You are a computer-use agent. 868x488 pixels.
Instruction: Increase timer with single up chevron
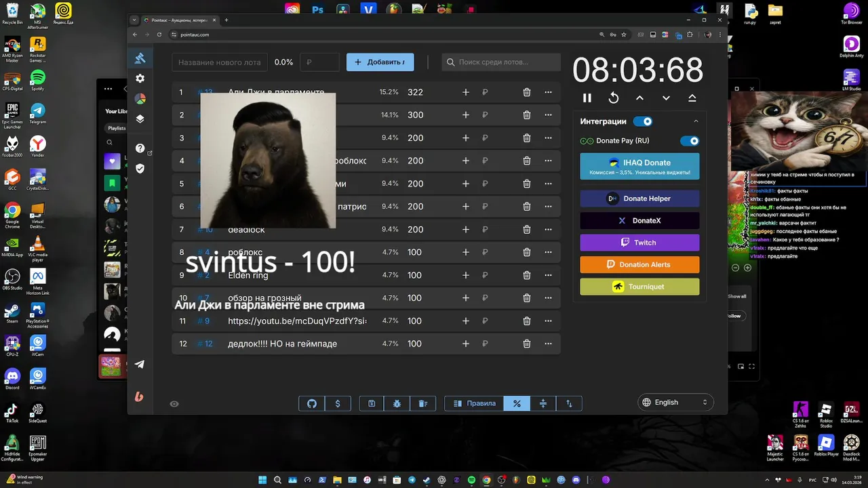pyautogui.click(x=639, y=98)
